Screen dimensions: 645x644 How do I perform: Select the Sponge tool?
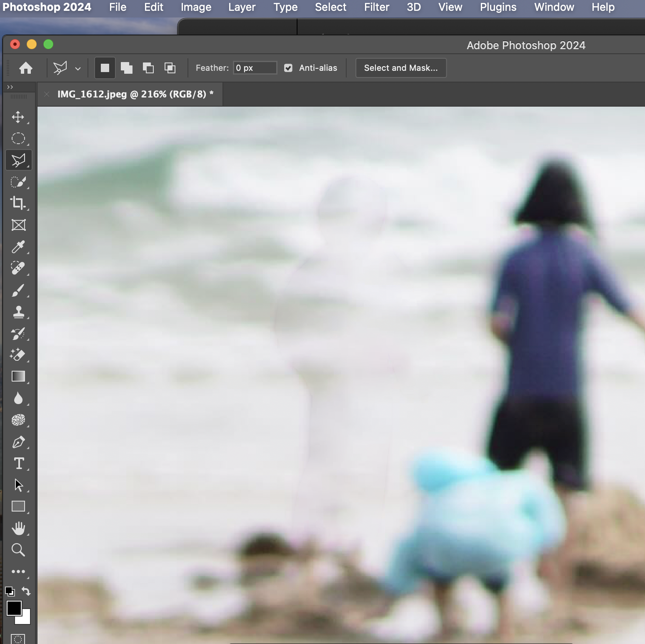click(x=18, y=420)
